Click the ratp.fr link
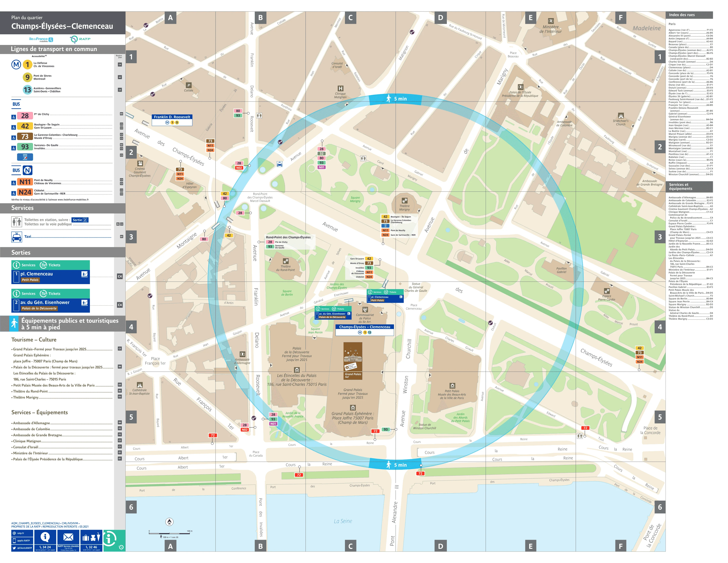 22,533
